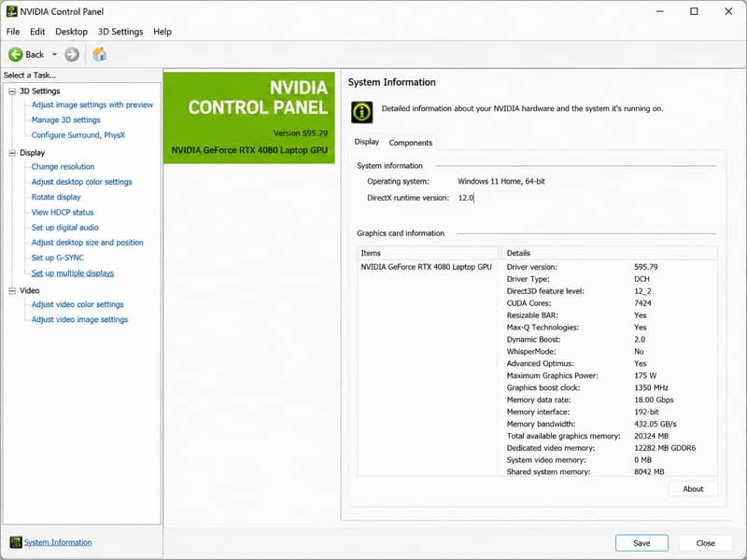The height and width of the screenshot is (560, 747).
Task: Open the System Information link
Action: click(58, 542)
